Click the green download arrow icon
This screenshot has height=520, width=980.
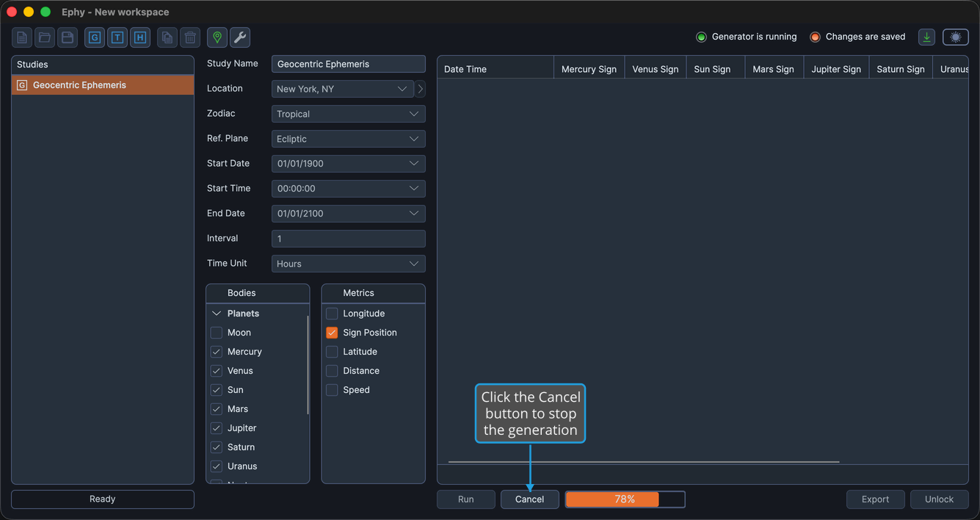(927, 37)
